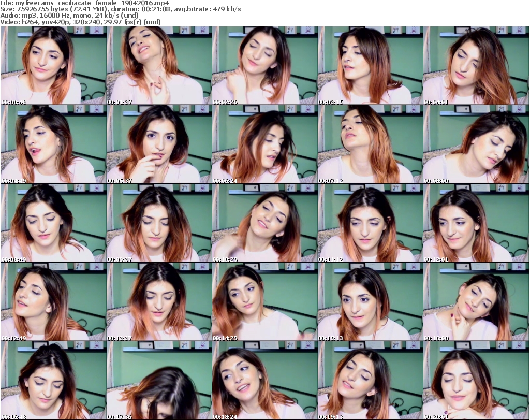Open the frame at timestamp 00:18:24
The image size is (530, 420).
tap(264, 381)
